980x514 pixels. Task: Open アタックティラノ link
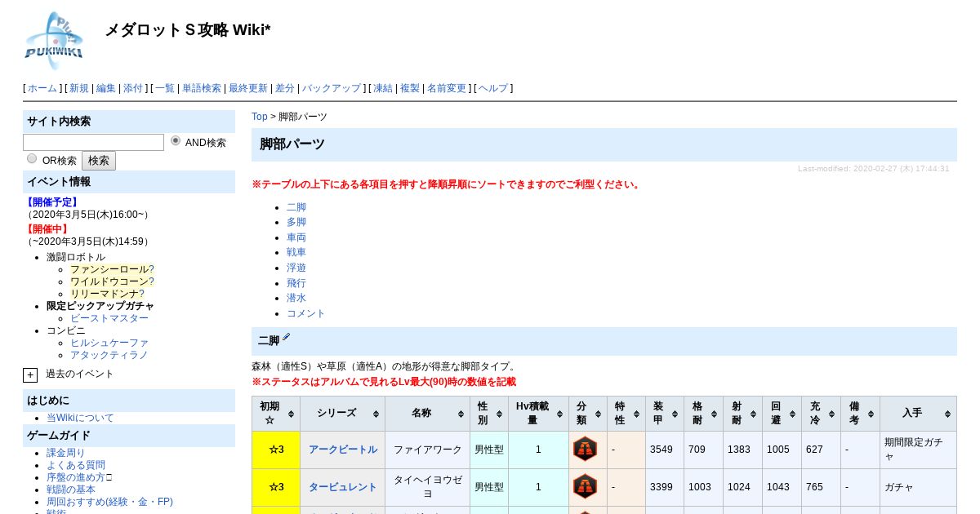click(x=109, y=355)
